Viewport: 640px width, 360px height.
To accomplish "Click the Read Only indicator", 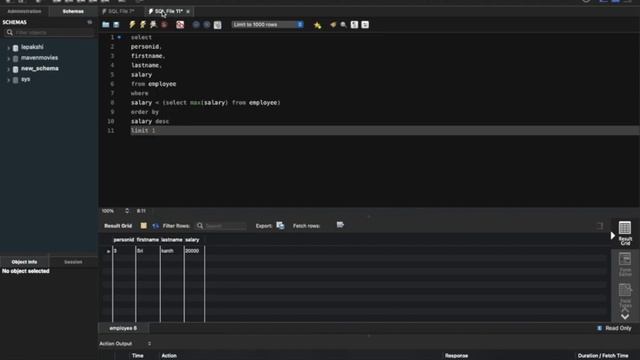I will pyautogui.click(x=614, y=328).
